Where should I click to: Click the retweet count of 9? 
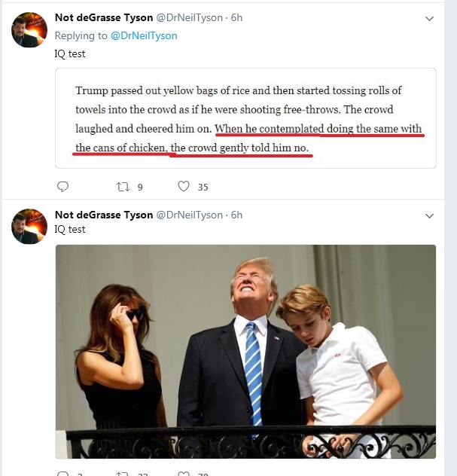(x=140, y=187)
